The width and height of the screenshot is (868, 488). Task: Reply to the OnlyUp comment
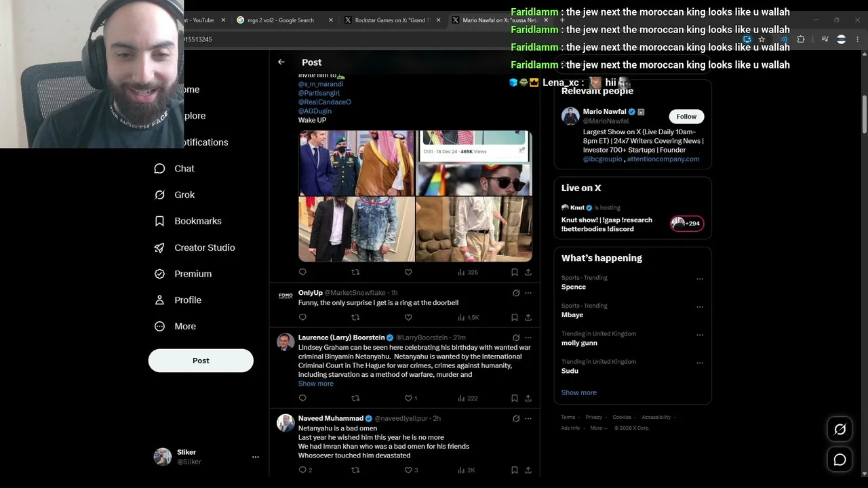click(x=302, y=317)
